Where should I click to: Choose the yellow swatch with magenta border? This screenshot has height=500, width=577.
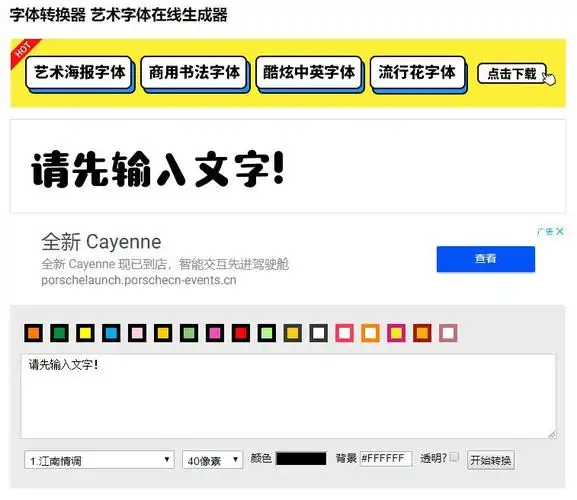(396, 333)
